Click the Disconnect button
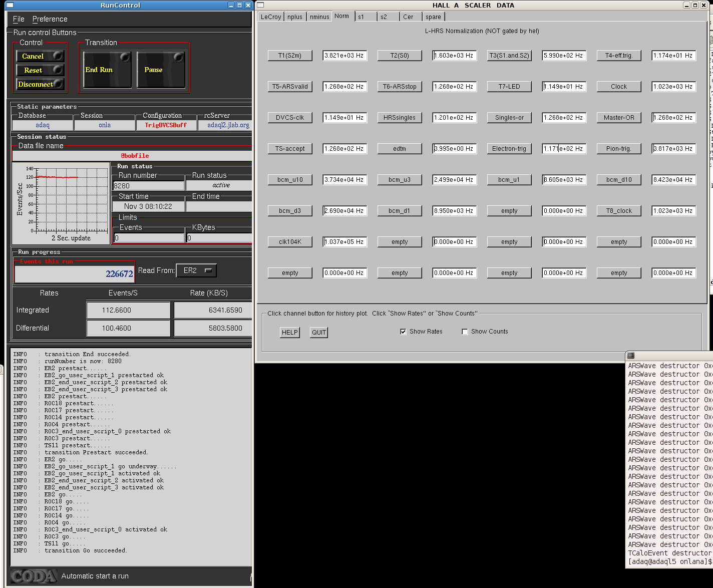713x588 pixels. [x=40, y=84]
